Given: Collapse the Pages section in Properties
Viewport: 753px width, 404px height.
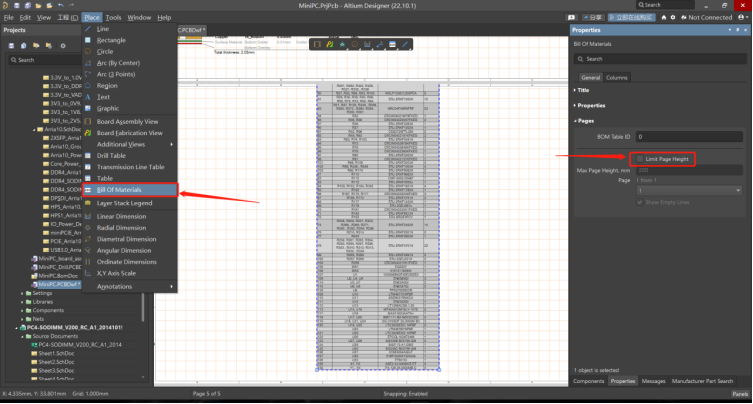Looking at the screenshot, I should (x=582, y=120).
